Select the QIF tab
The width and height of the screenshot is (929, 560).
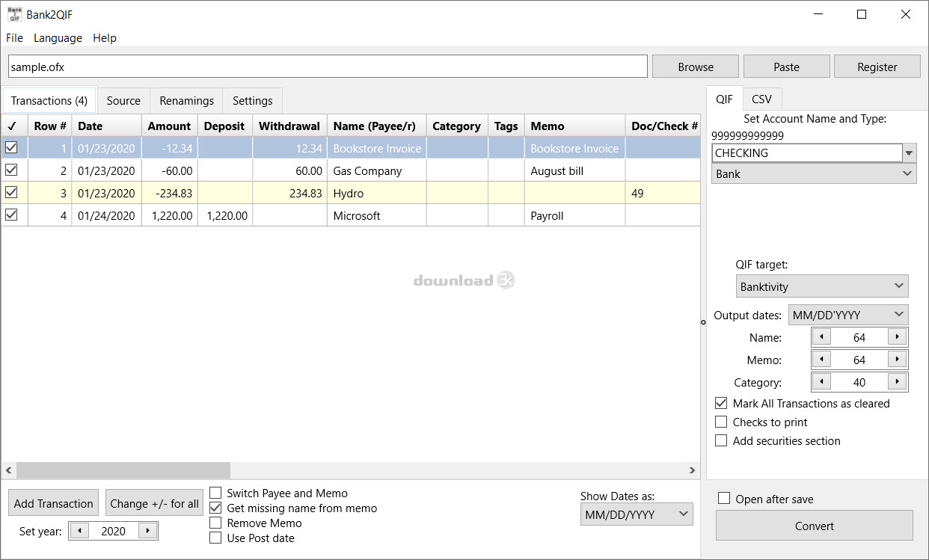pyautogui.click(x=724, y=99)
